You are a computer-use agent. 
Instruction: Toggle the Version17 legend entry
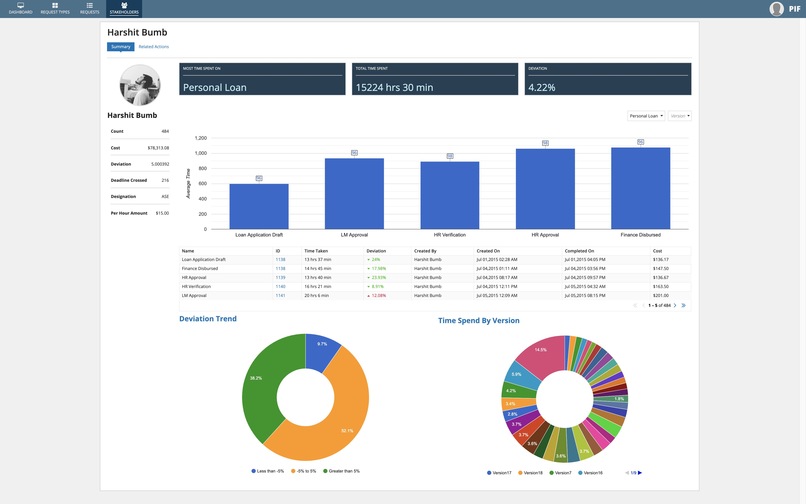point(499,473)
